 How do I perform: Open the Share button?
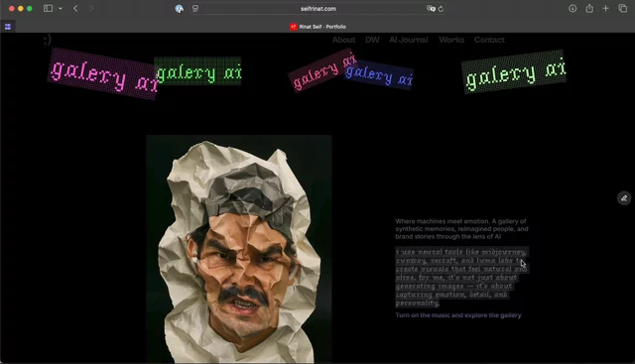pyautogui.click(x=589, y=8)
